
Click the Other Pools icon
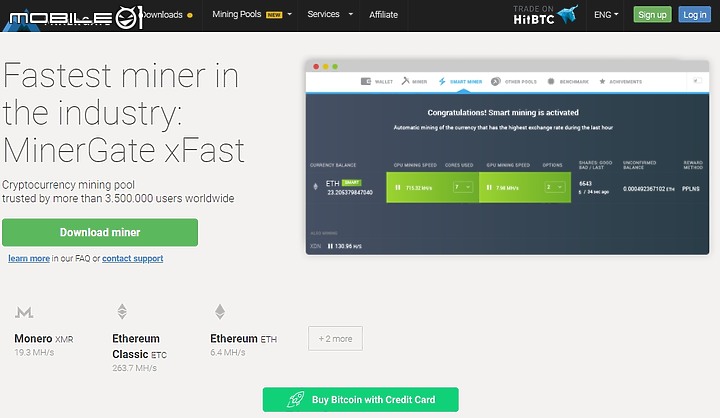[x=495, y=81]
